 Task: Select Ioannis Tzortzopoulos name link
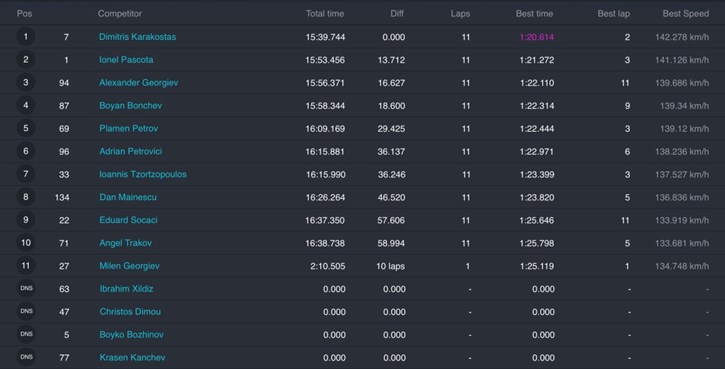click(143, 174)
